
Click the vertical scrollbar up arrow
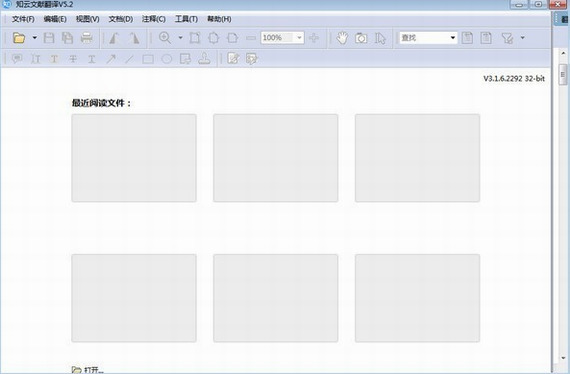pos(563,53)
